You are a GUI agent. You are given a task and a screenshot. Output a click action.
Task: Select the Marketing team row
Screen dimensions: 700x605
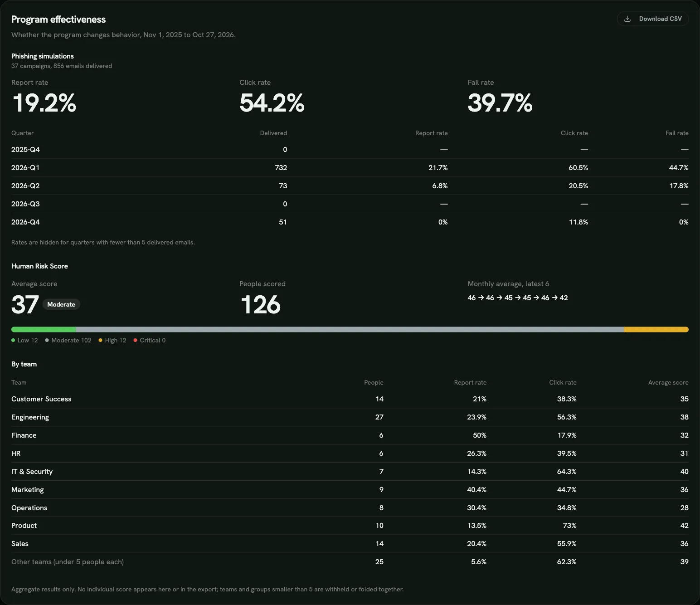click(350, 490)
